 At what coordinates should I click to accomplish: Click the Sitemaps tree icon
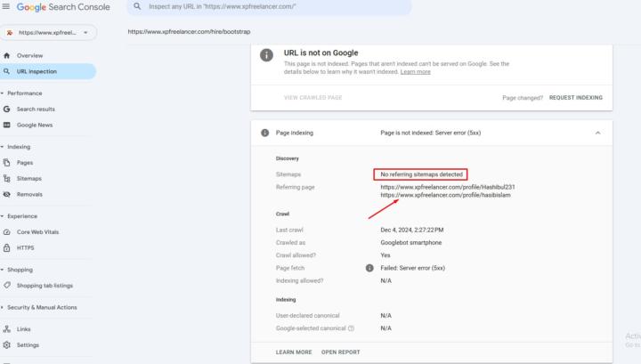pos(6,179)
